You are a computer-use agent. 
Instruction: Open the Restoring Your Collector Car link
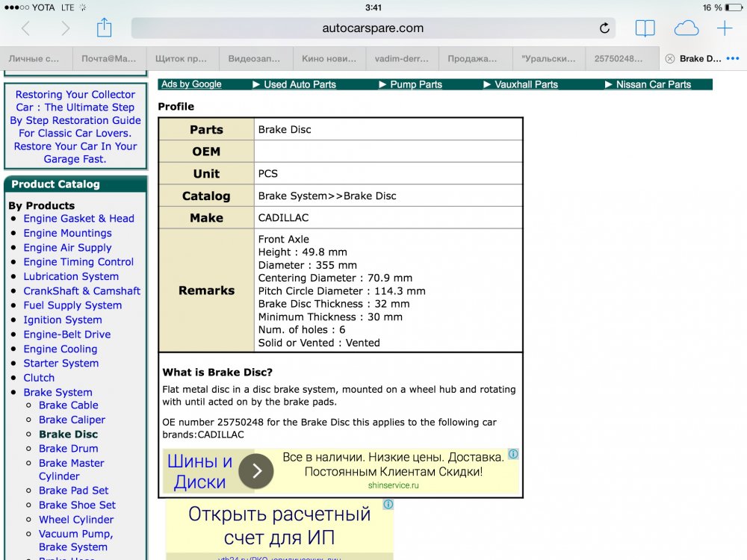[x=75, y=126]
